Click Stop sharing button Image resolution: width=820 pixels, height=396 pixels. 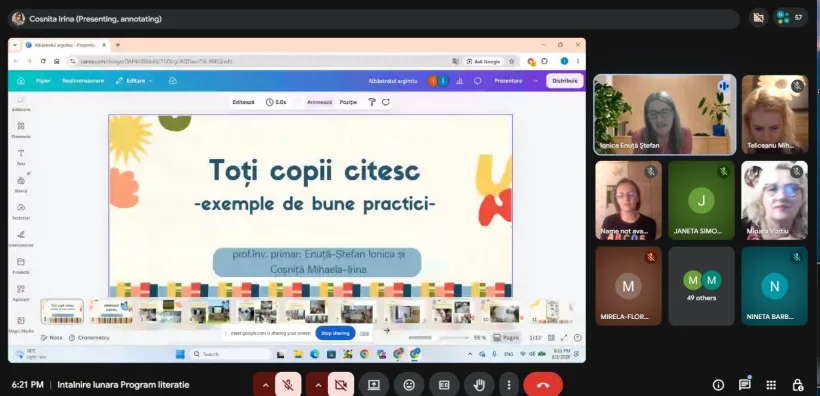pyautogui.click(x=335, y=333)
